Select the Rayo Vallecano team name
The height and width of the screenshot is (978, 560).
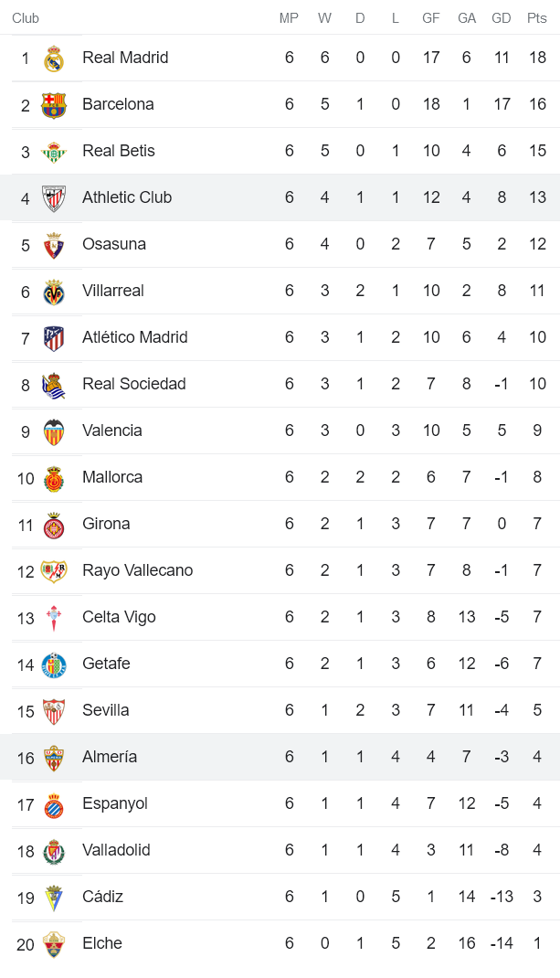click(137, 570)
